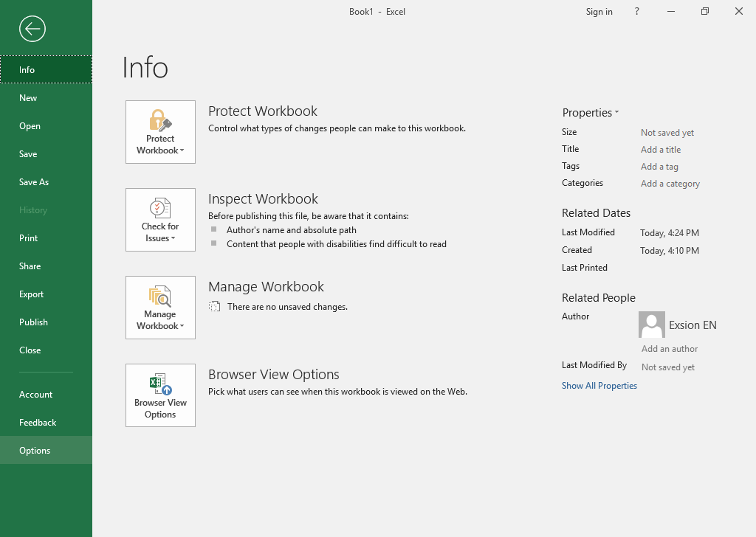
Task: Open the Feedback page
Action: tap(46, 423)
